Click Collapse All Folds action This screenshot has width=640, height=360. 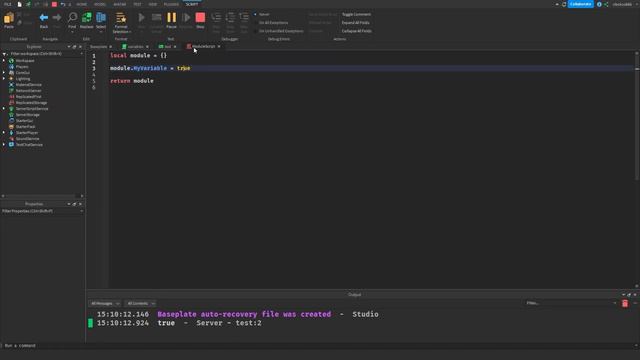(x=357, y=31)
